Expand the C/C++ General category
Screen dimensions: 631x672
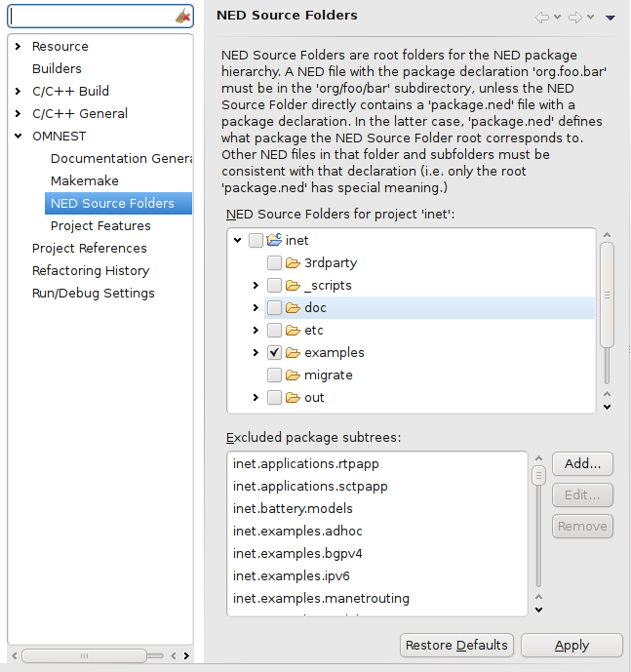tap(18, 113)
